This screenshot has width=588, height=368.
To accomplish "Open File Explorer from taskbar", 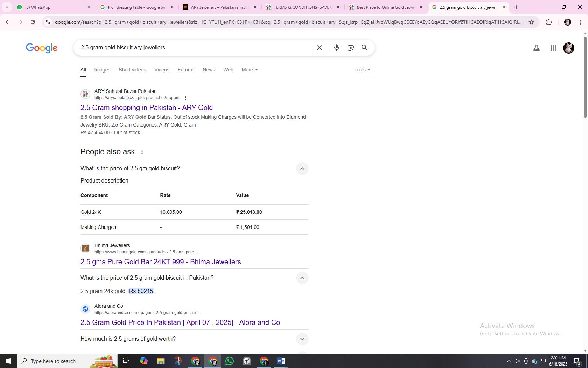I will tap(161, 361).
